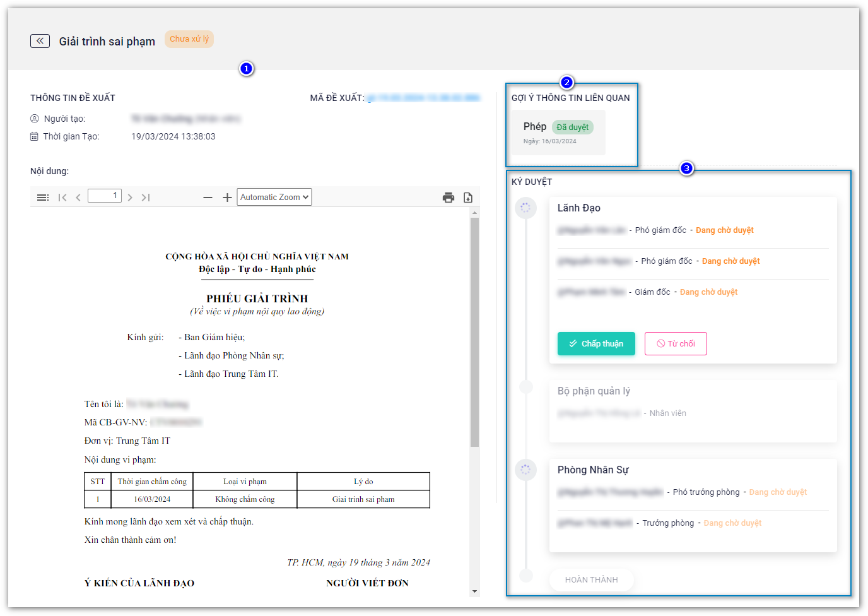Image resolution: width=868 pixels, height=616 pixels.
Task: Jump to last page of document
Action: 146,198
